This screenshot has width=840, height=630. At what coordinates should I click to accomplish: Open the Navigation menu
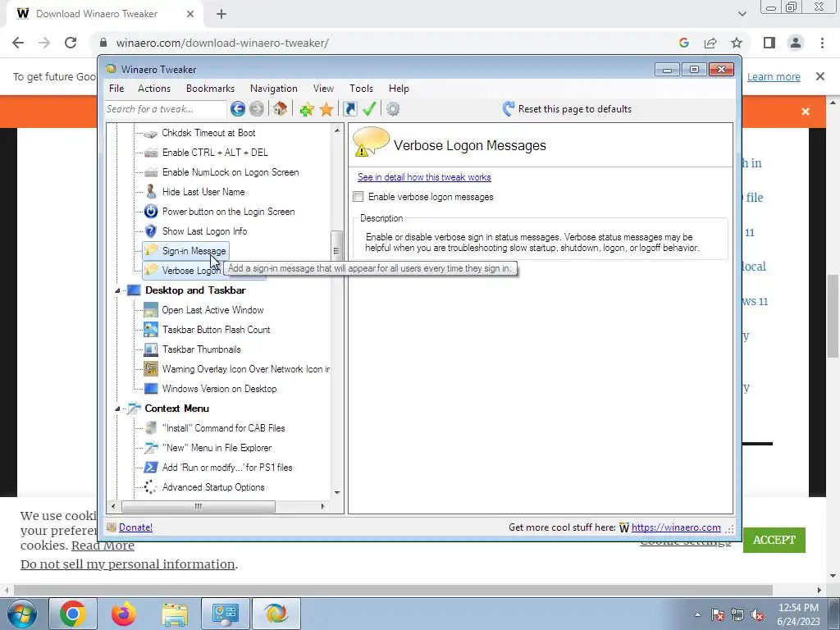[x=274, y=89]
